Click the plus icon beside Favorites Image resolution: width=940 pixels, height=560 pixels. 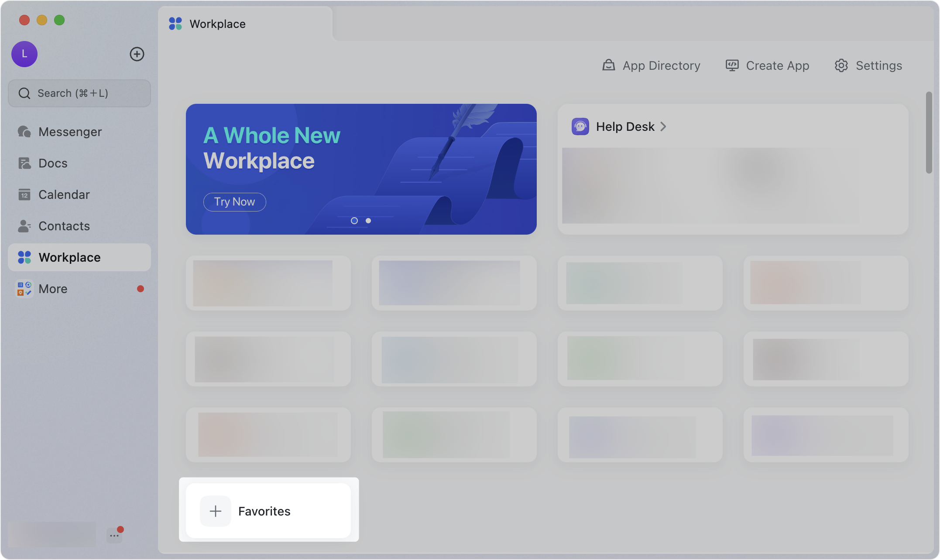(216, 511)
